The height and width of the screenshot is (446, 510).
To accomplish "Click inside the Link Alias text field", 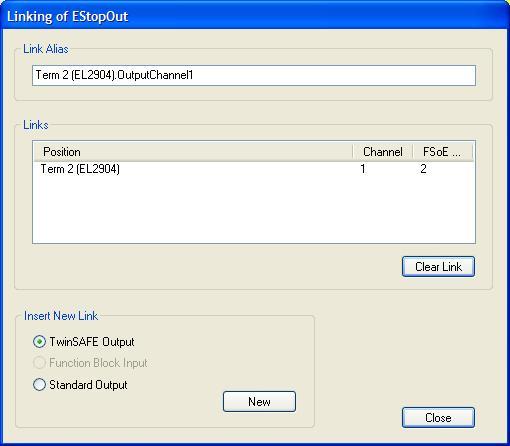I will click(x=254, y=75).
